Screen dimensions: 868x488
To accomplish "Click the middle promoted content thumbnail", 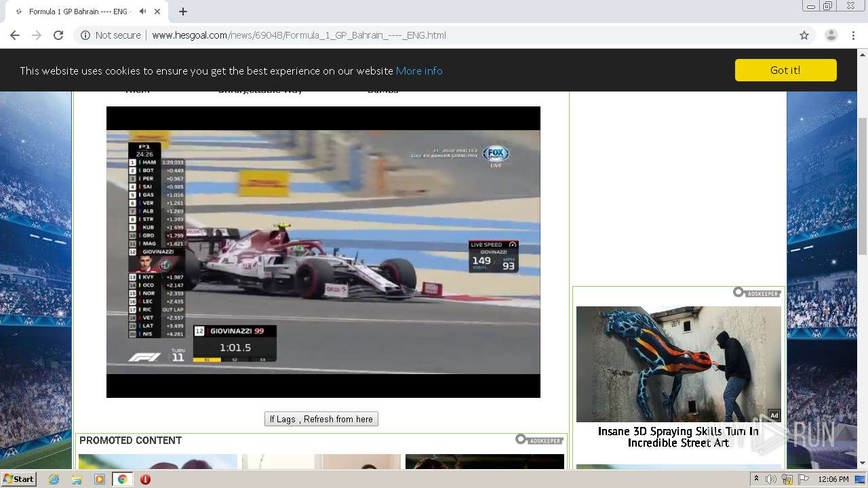I will [x=321, y=462].
